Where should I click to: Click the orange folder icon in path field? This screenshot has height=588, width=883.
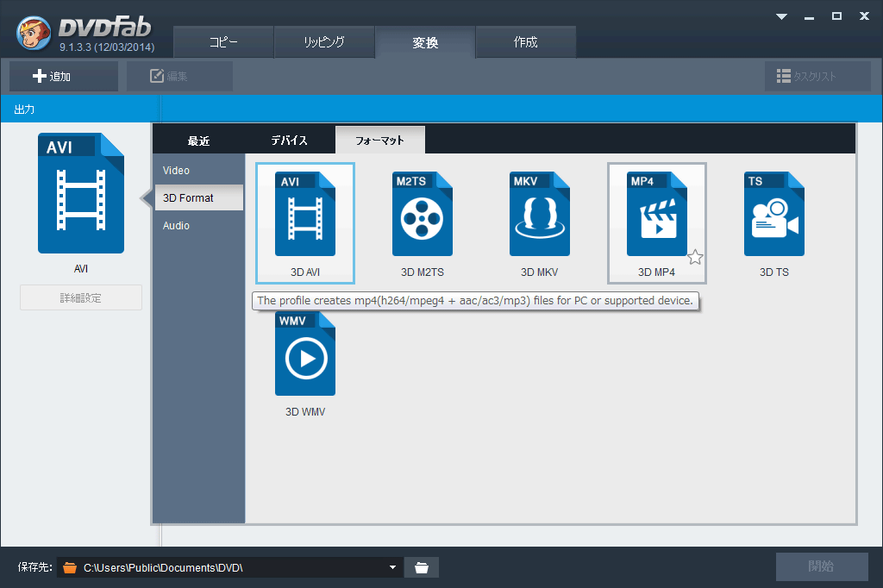[71, 567]
